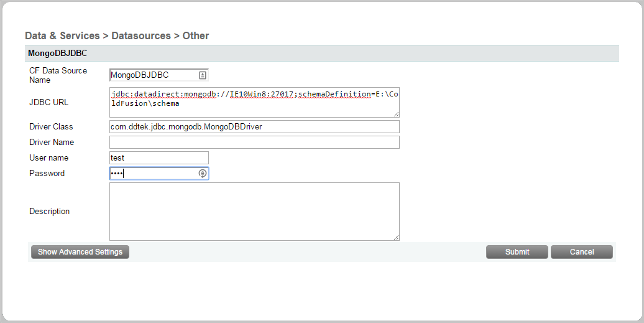The width and height of the screenshot is (644, 323).
Task: Click into the Password input box
Action: coord(153,174)
